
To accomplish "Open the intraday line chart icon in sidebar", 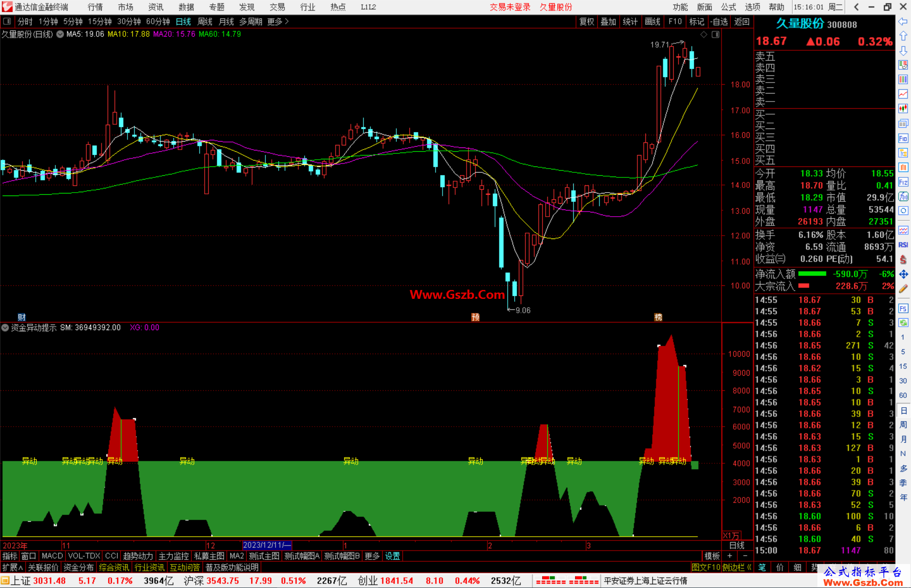I will pos(903,94).
